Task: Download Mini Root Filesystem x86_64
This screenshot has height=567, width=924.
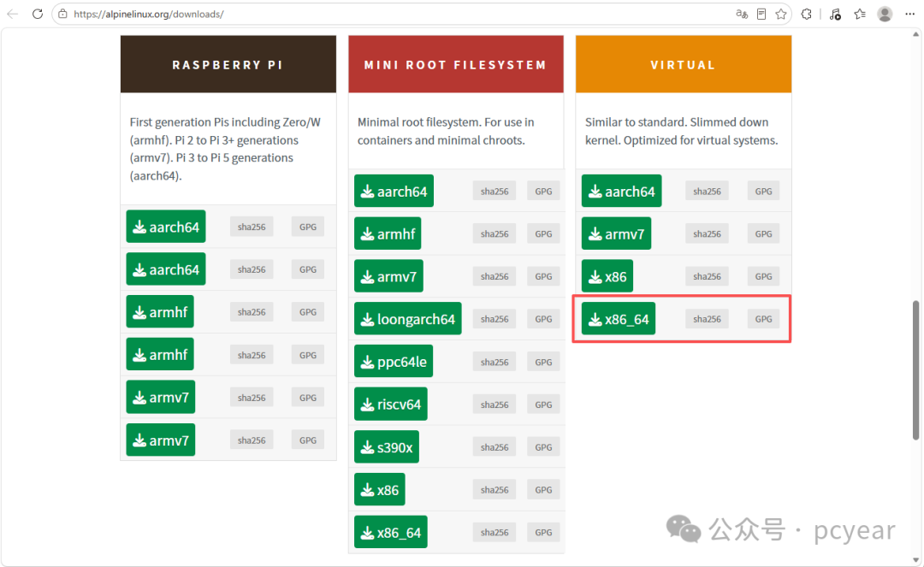Action: coord(391,532)
